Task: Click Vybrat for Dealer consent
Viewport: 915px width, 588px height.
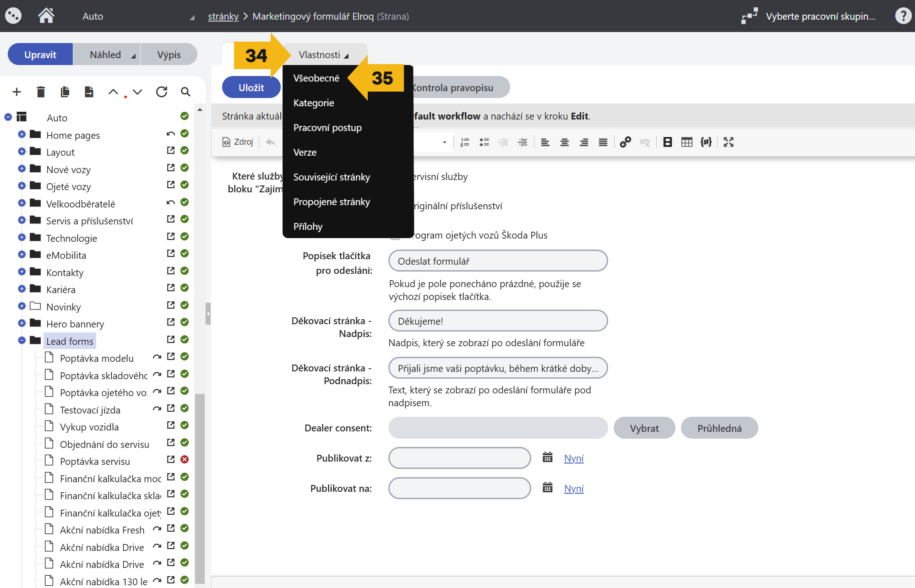Action: 644,428
